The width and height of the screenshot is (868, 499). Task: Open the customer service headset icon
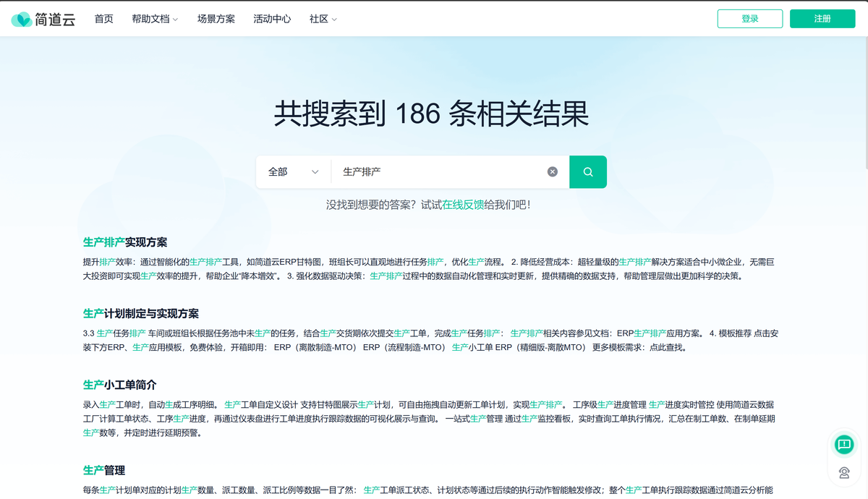point(844,473)
